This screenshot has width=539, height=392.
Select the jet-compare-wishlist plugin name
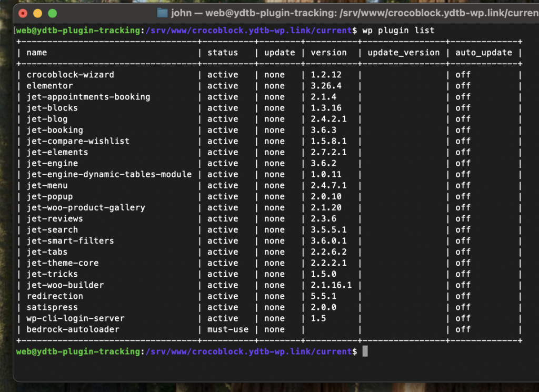[x=78, y=141]
